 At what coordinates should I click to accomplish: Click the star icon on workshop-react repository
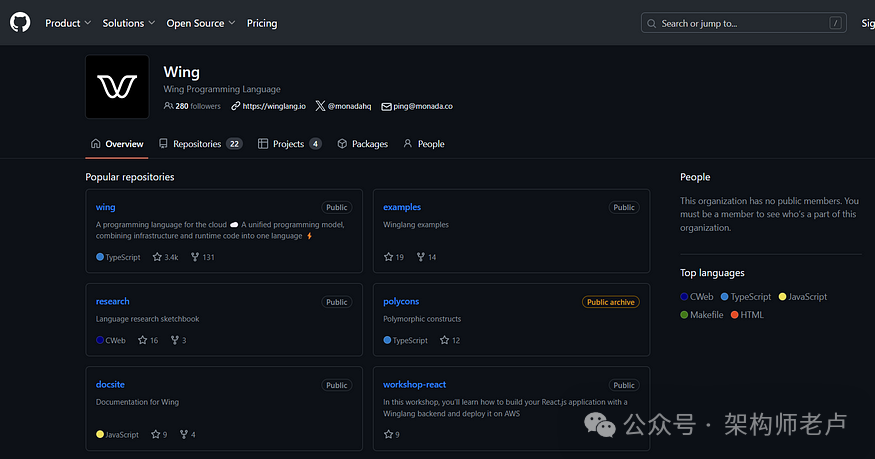[388, 434]
